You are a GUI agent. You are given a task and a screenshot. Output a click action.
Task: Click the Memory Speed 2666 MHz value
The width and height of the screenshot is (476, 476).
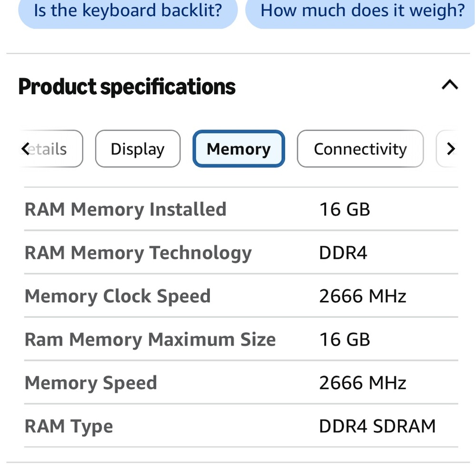point(362,383)
